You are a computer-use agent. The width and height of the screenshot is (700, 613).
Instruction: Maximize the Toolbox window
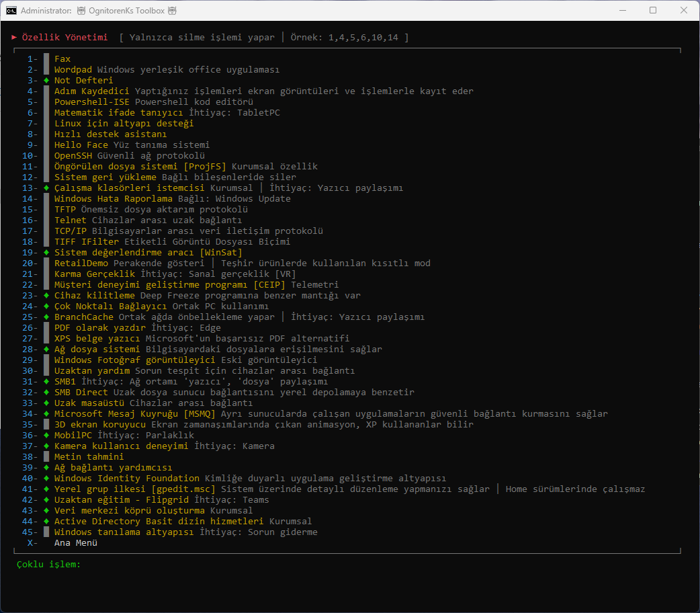(x=653, y=10)
